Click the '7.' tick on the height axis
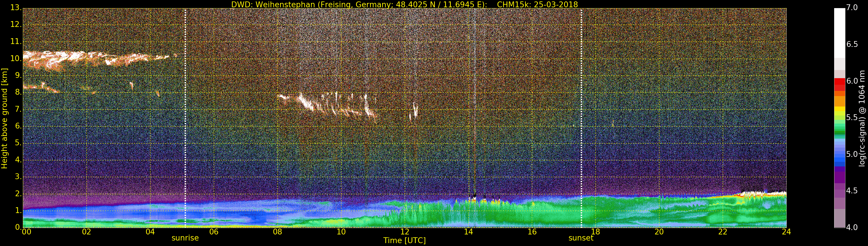This screenshot has width=868, height=246. tap(18, 109)
